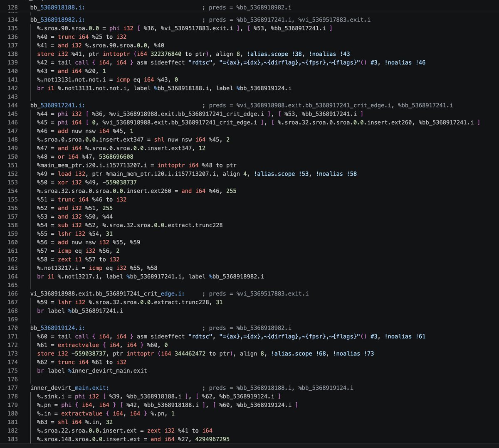Click block label bb_5368918188.i: on line 128
The image size is (499, 448).
(x=57, y=7)
